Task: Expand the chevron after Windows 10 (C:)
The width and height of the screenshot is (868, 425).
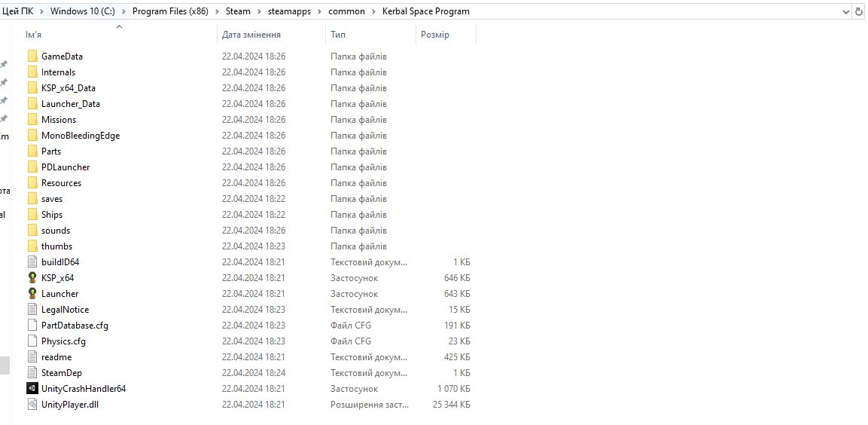Action: click(124, 11)
